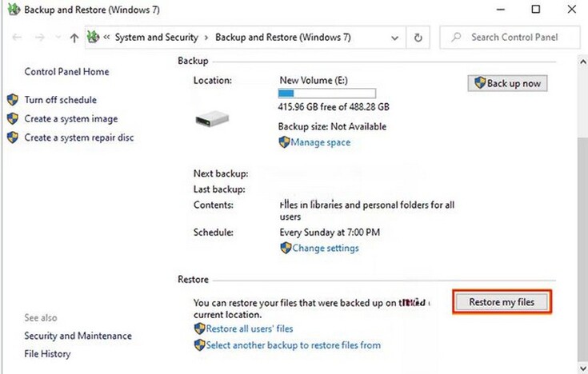The image size is (588, 374).
Task: Select Create a system image
Action: tap(71, 118)
